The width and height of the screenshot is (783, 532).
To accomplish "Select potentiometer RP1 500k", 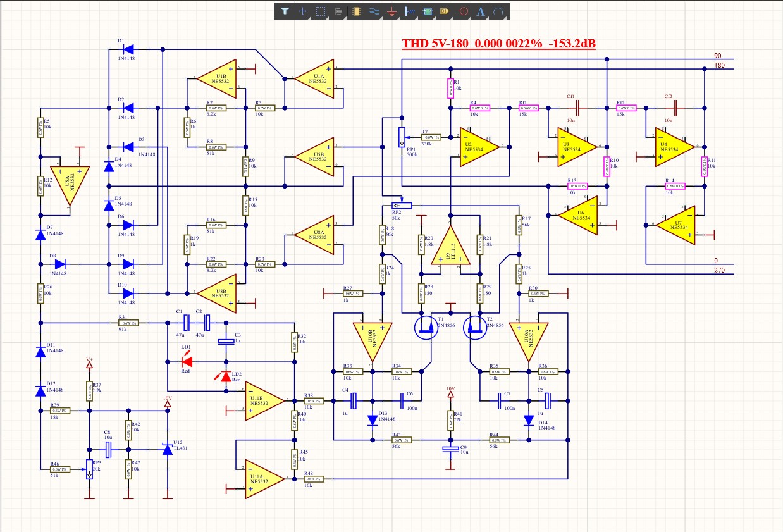I will click(x=401, y=137).
